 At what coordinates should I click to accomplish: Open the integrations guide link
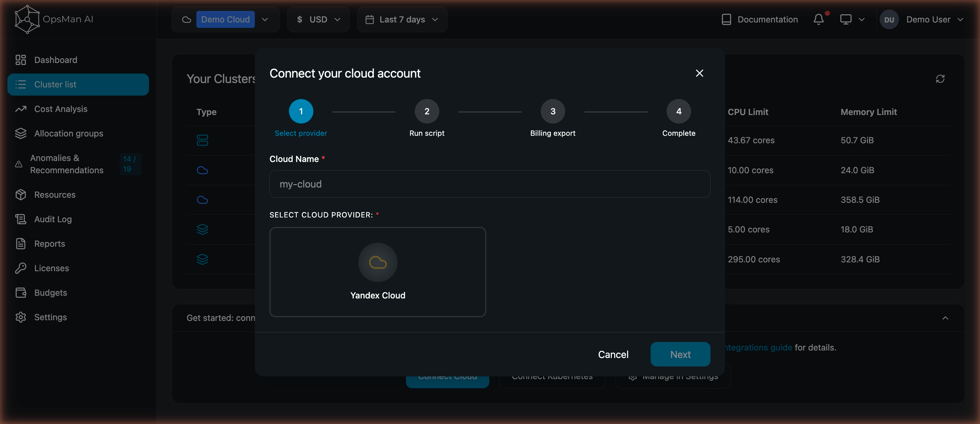point(759,347)
